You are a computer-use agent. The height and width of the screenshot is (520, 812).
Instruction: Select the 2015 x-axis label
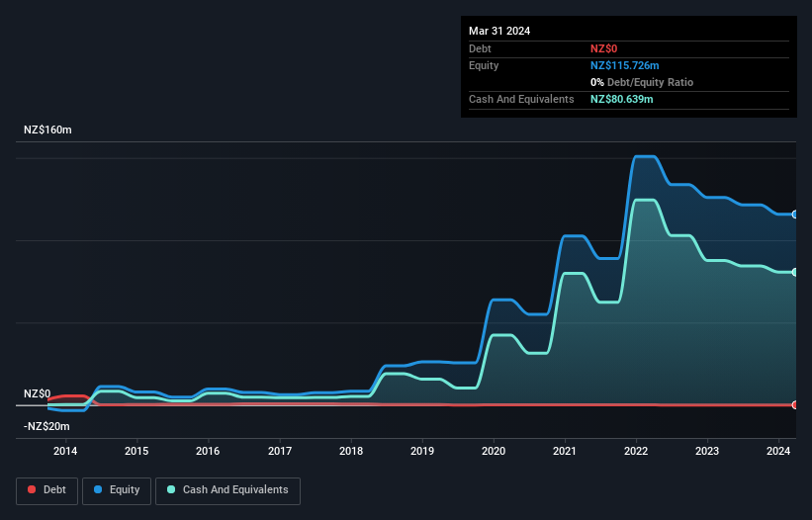click(x=136, y=451)
